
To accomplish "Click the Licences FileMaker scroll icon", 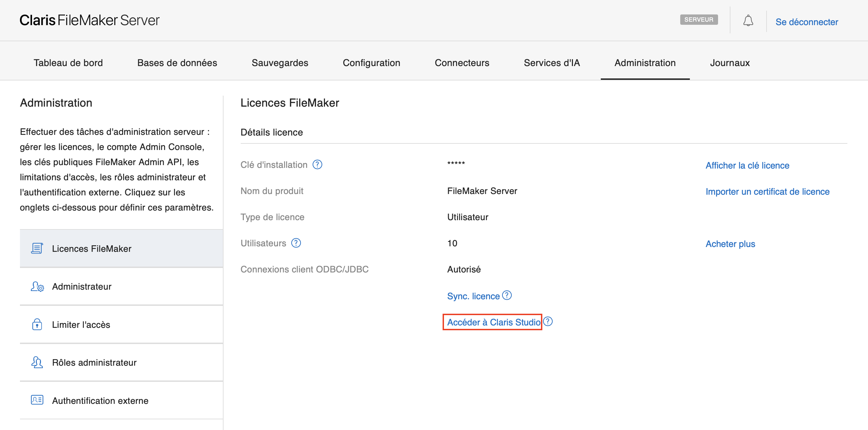I will (37, 248).
